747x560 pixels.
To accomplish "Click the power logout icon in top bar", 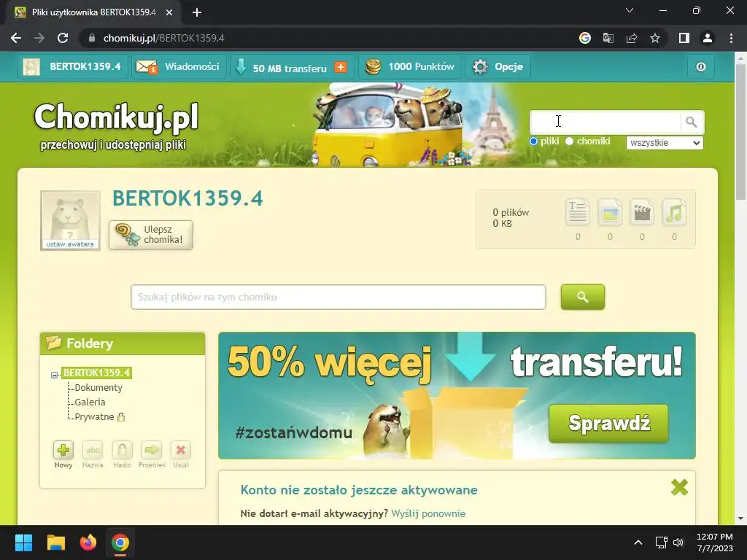I will pos(701,66).
